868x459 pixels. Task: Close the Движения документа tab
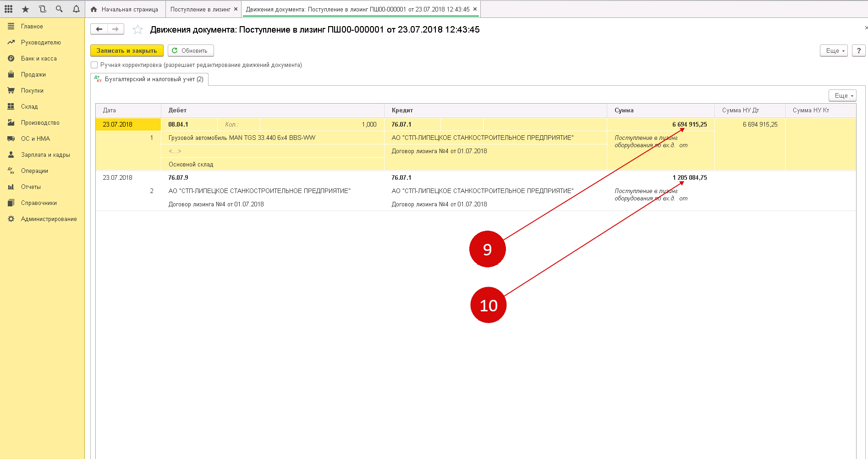click(x=475, y=9)
